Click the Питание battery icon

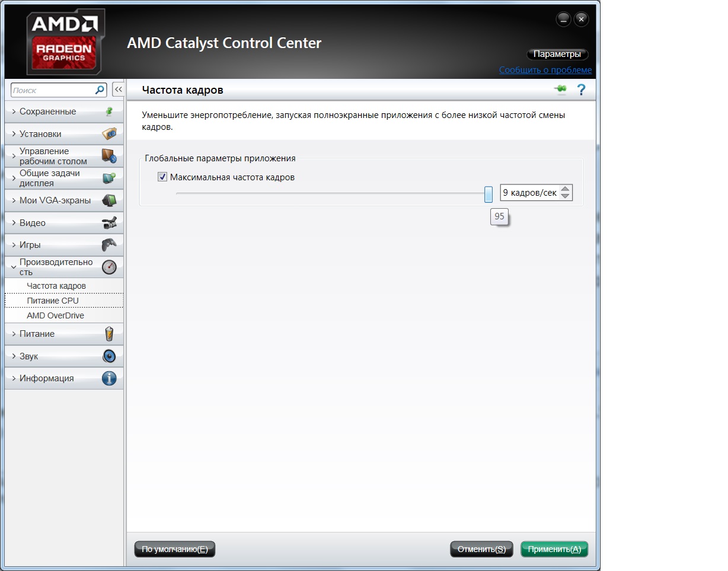109,334
